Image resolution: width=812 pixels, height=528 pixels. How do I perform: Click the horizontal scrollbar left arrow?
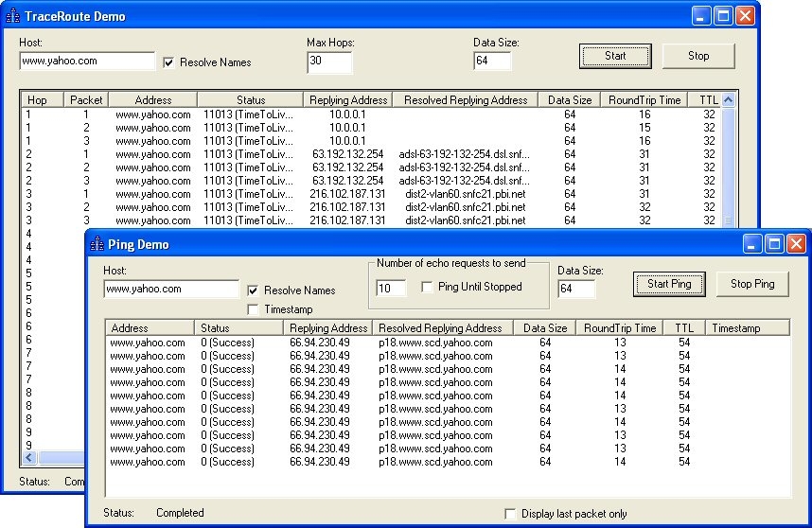tap(29, 458)
